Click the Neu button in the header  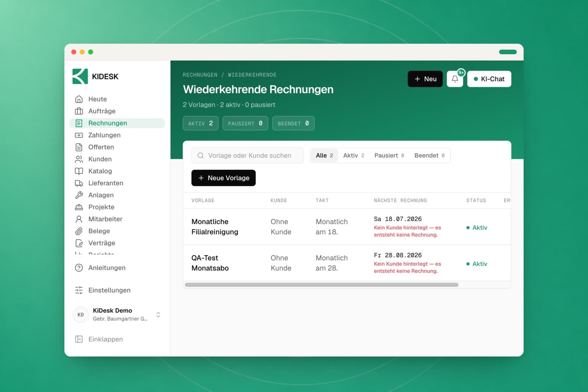tap(425, 79)
